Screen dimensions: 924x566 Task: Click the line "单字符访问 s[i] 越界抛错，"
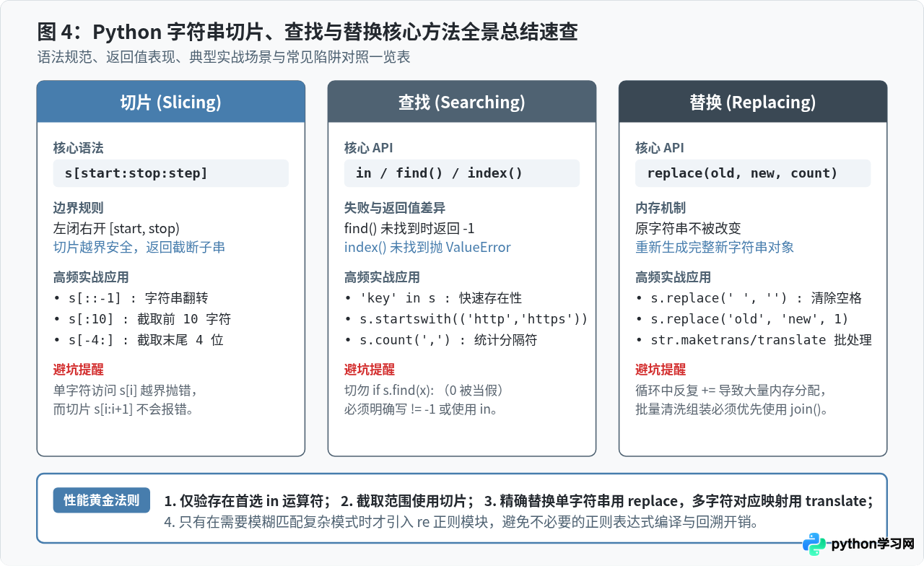tap(126, 390)
